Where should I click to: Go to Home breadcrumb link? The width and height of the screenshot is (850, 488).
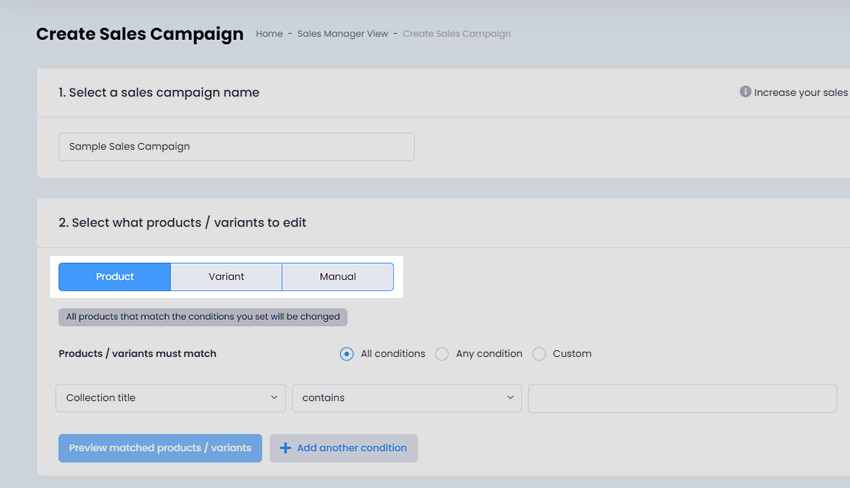(x=269, y=34)
